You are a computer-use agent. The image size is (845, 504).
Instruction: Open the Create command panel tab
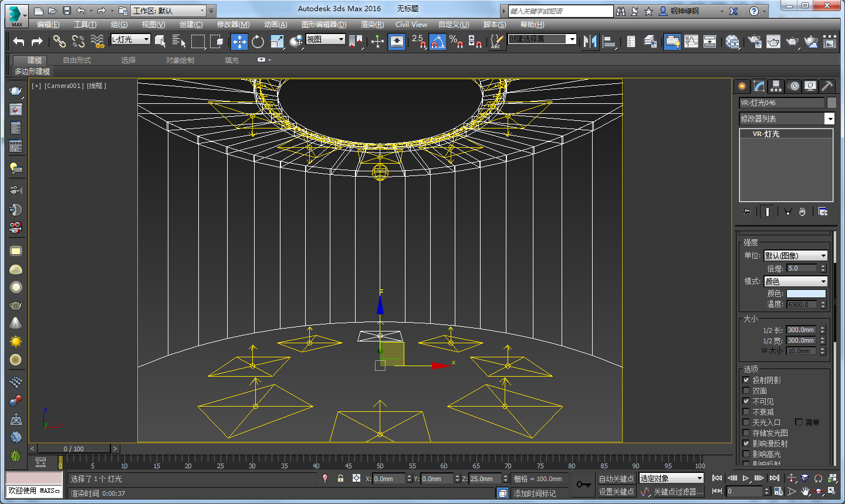742,86
